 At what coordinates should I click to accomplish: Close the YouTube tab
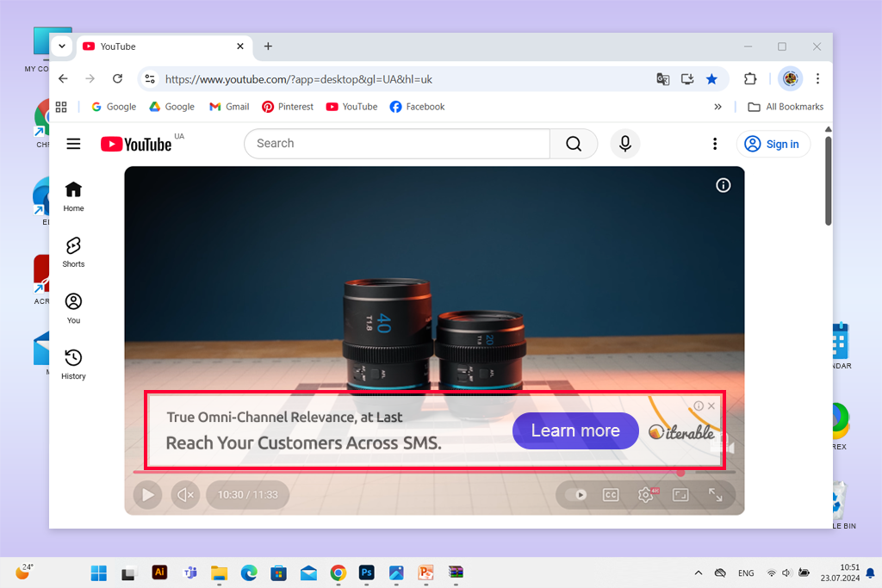coord(240,46)
